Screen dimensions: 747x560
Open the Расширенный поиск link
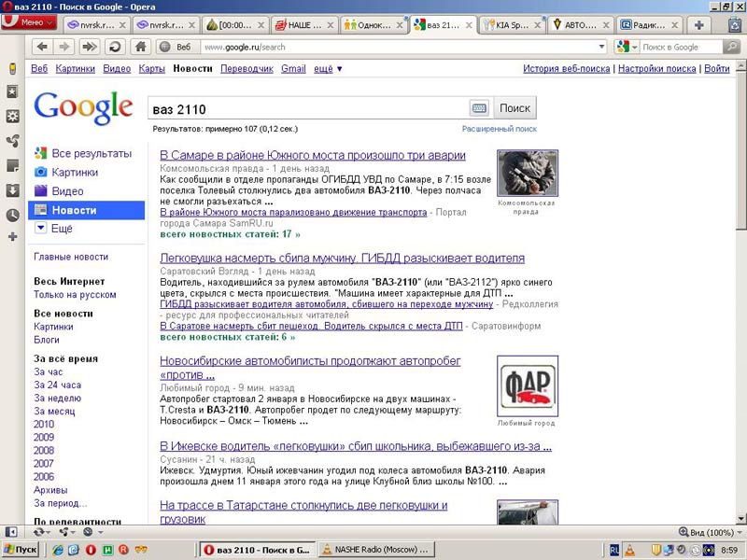click(499, 129)
